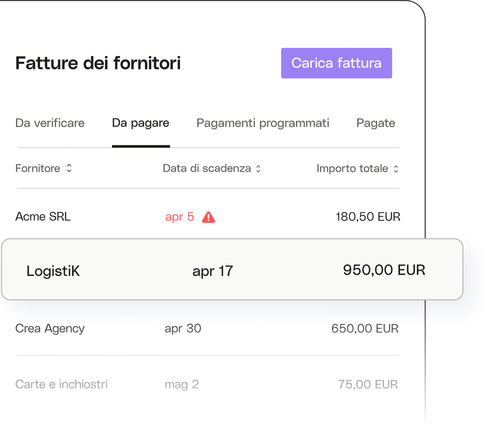The width and height of the screenshot is (495, 448).
Task: Click the Carica fattura button
Action: tap(336, 63)
